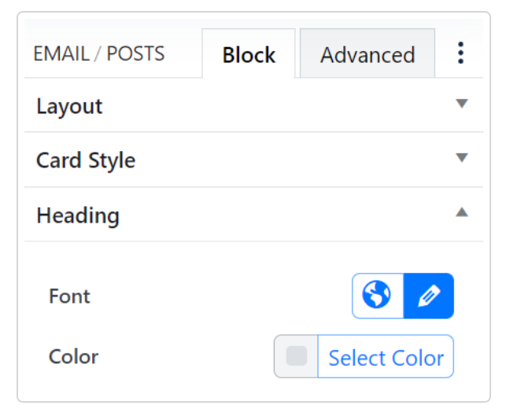The image size is (510, 420).
Task: Click the empty tab bar area left of kebab menu
Action: (x=442, y=53)
